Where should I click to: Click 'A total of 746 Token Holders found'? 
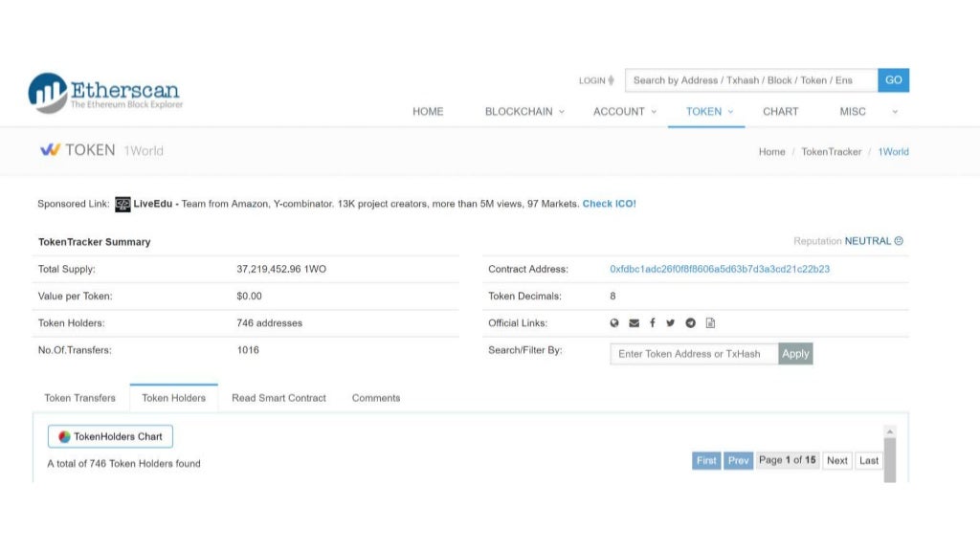tap(123, 464)
